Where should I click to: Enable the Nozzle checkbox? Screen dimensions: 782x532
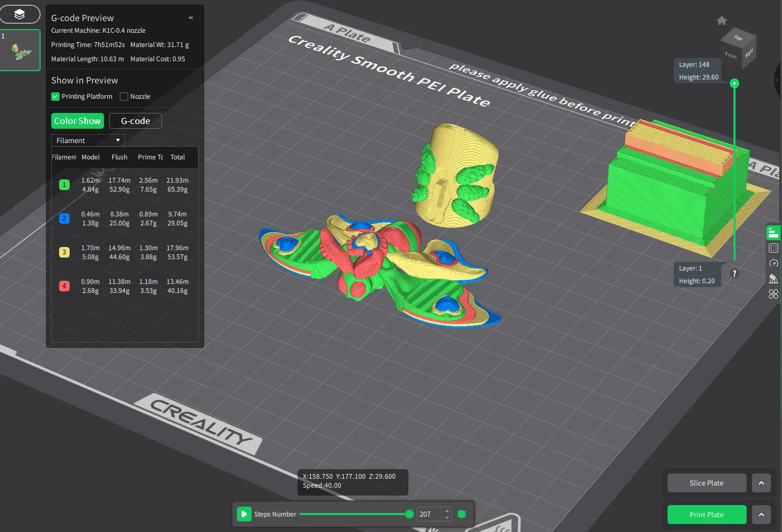coord(124,97)
